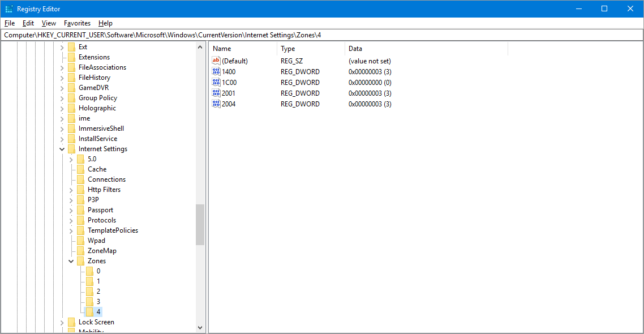Screen dimensions: 644x334
Task: Select zone key 3 in tree
Action: (x=98, y=302)
